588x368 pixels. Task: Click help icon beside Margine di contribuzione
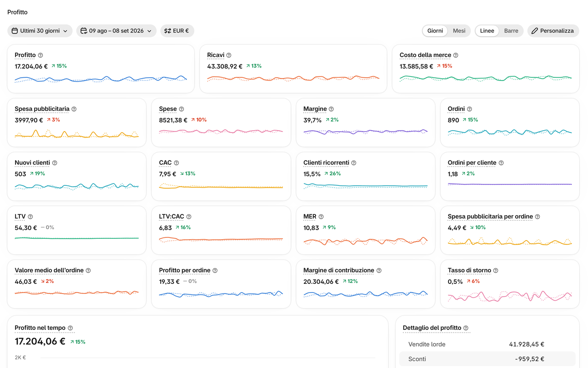pos(379,270)
